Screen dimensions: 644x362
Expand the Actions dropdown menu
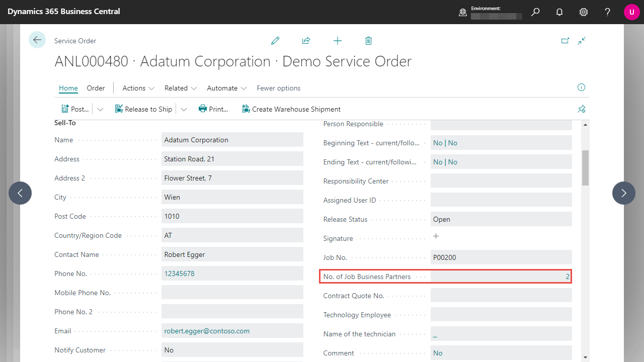coord(138,88)
